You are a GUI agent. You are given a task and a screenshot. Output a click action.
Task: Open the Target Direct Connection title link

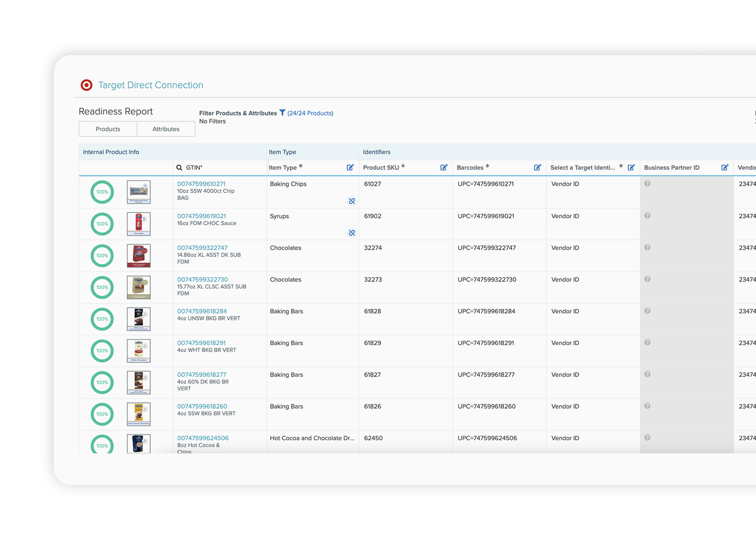tap(151, 85)
